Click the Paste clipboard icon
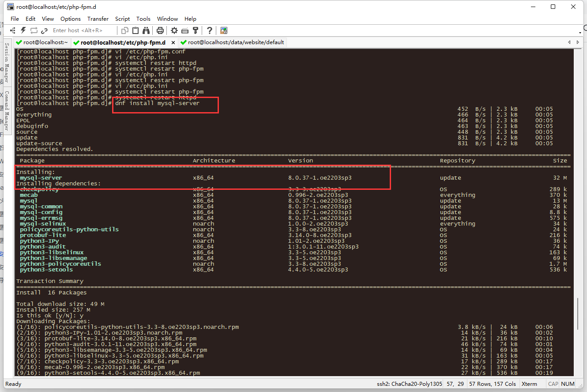This screenshot has width=587, height=392. tap(135, 30)
